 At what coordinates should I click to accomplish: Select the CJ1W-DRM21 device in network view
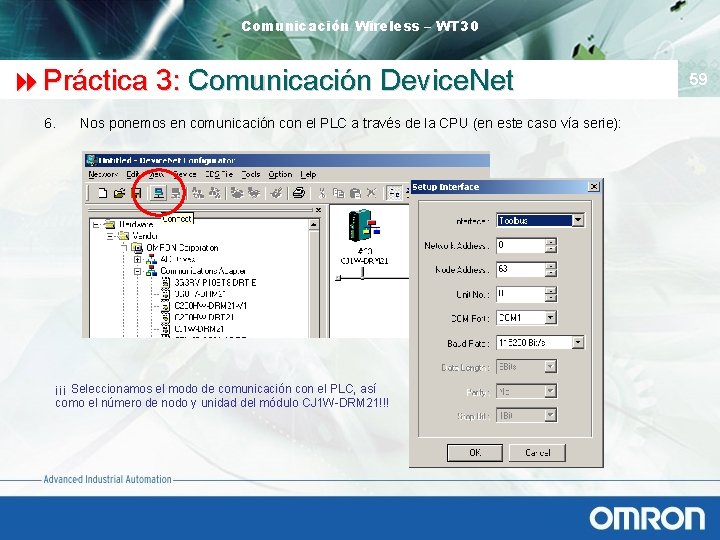364,236
